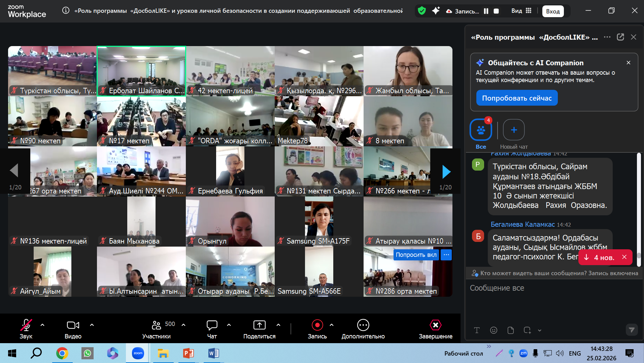
Task: Unmute the microphone with the Звук button
Action: tap(26, 329)
